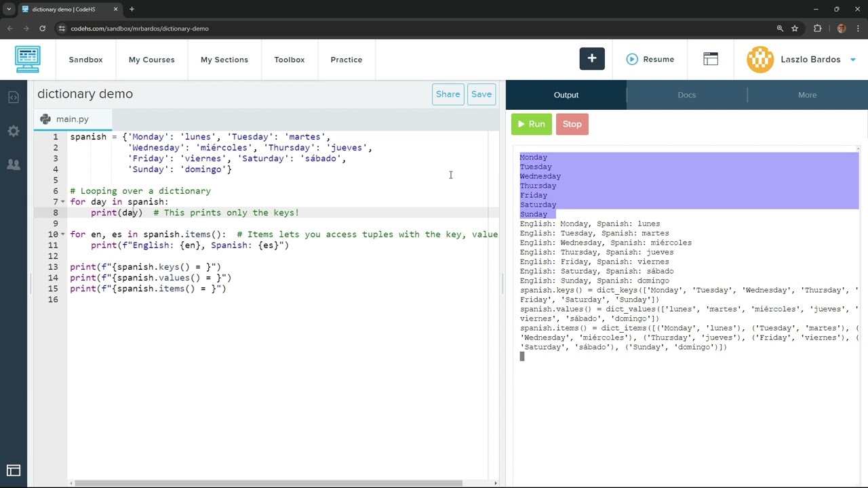Screen dimensions: 868x488
Task: Click the dictionary demo title text
Action: point(85,94)
